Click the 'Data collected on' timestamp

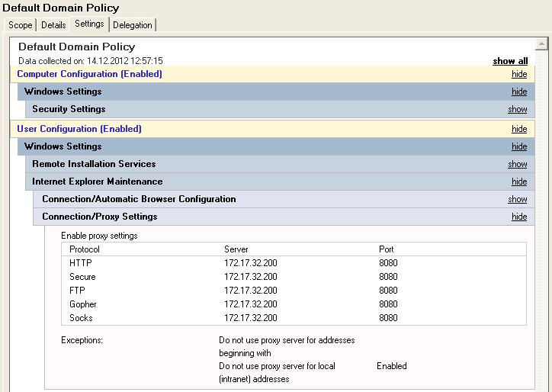point(91,61)
